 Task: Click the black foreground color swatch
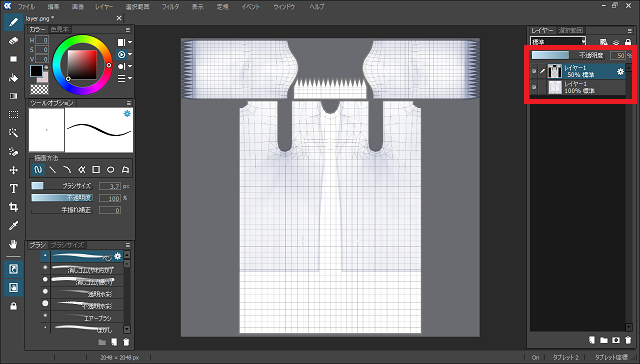(x=36, y=71)
